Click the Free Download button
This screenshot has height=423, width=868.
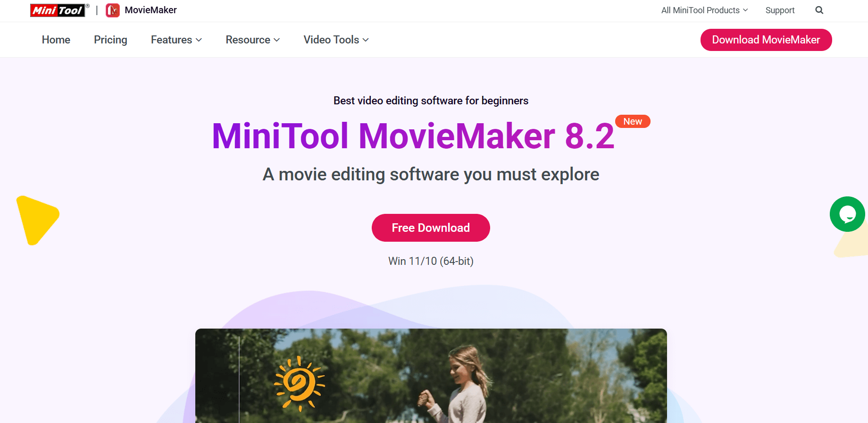[x=431, y=228]
